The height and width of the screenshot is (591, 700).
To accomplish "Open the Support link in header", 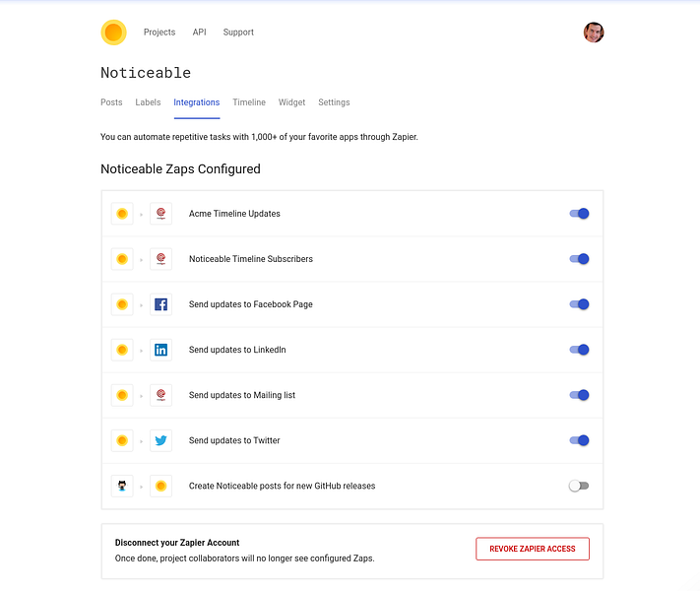I will [238, 33].
